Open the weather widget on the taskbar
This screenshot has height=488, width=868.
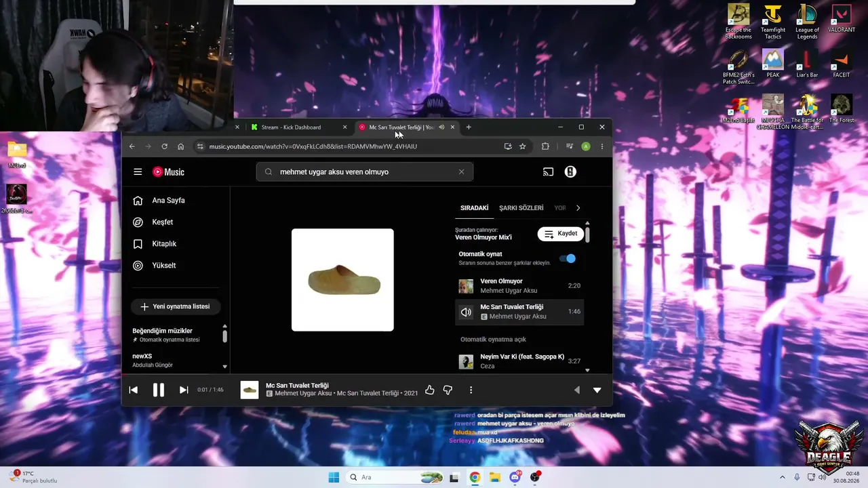tap(33, 477)
